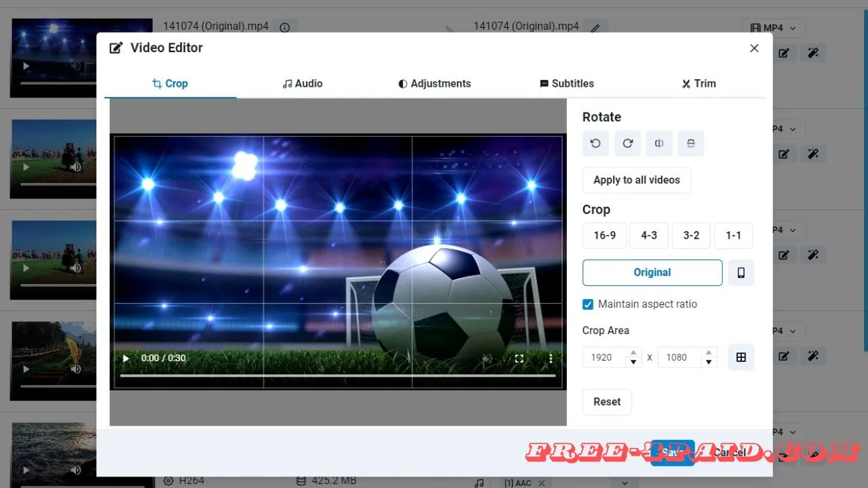Flip the video vertically
The width and height of the screenshot is (868, 488).
coord(690,143)
